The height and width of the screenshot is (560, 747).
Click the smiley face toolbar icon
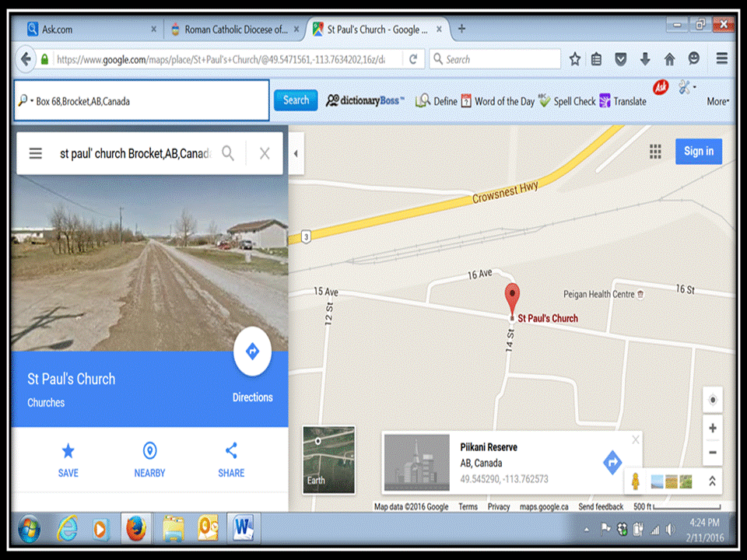coord(694,58)
